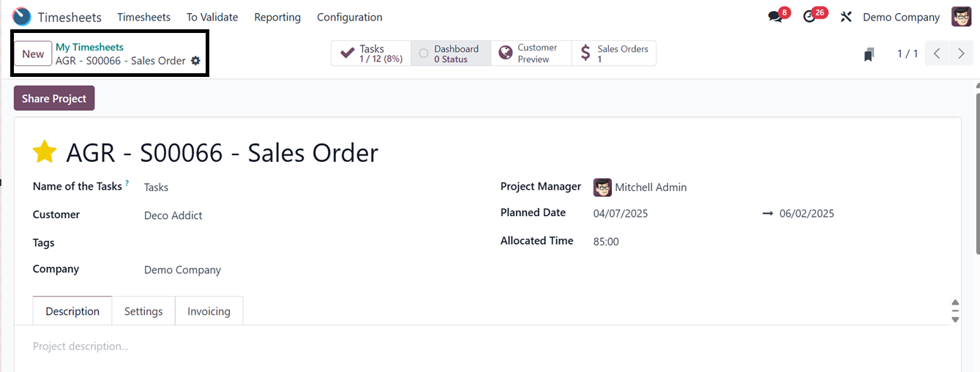Toggle the yellow favorite star
This screenshot has width=980, height=372.
click(45, 152)
